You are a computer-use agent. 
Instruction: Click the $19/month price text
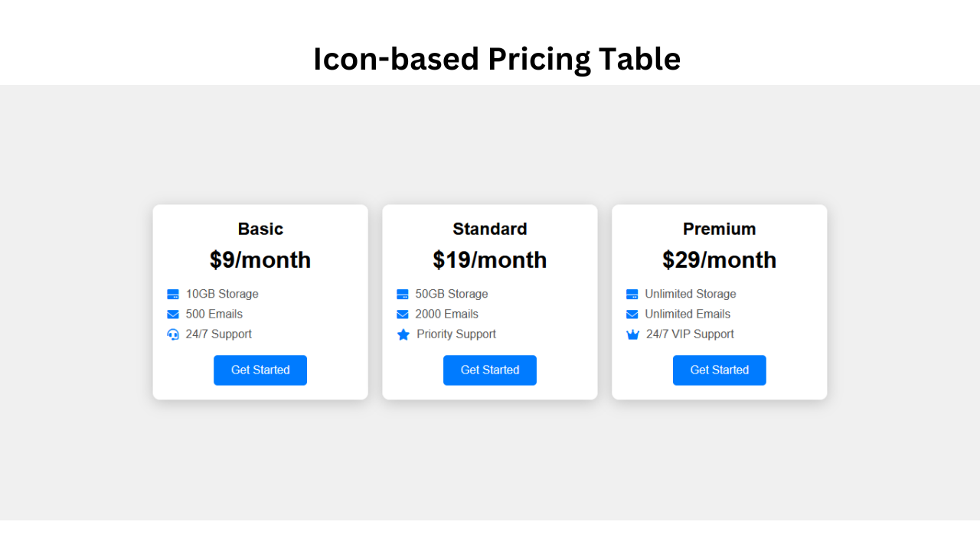click(490, 260)
